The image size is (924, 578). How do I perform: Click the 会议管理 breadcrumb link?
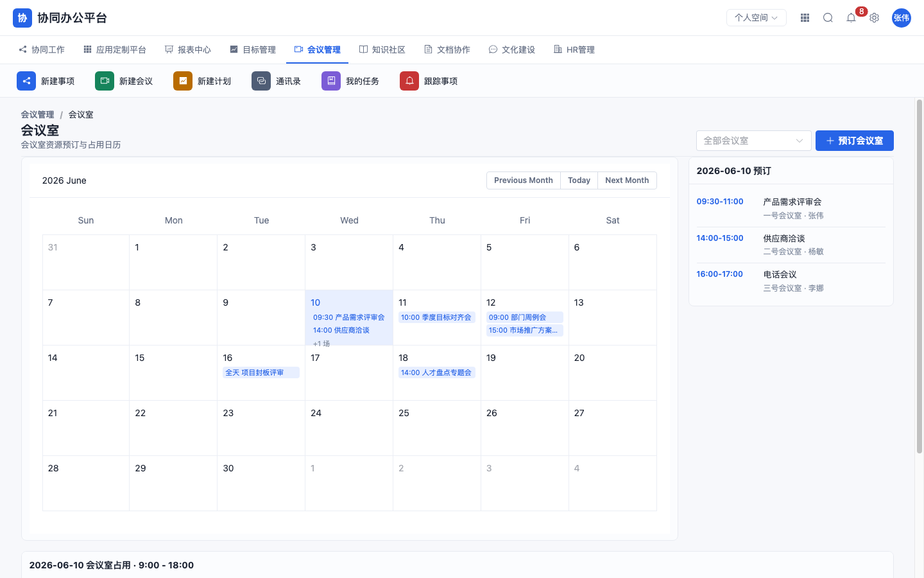37,114
